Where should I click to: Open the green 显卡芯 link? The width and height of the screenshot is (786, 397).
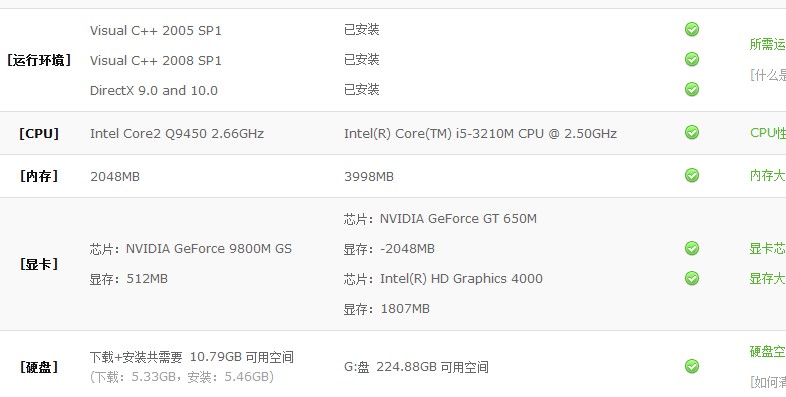[767, 248]
